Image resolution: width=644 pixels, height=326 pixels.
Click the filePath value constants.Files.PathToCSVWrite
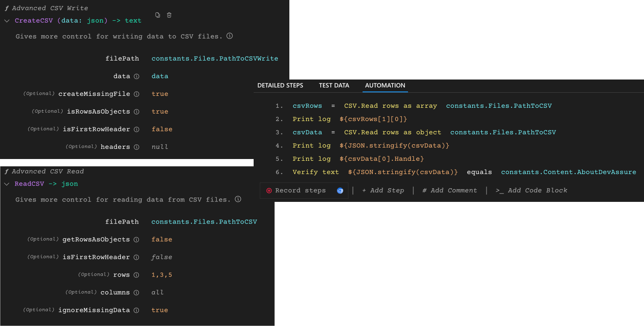click(215, 58)
